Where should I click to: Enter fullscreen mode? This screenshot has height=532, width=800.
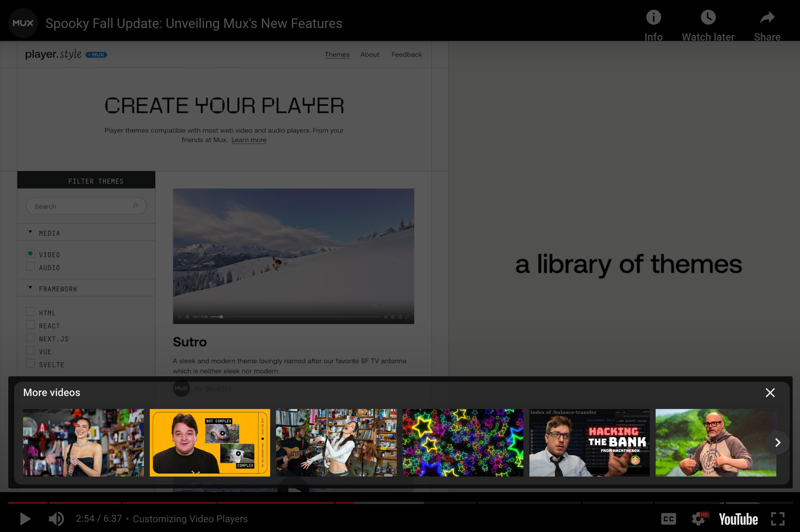pos(777,519)
